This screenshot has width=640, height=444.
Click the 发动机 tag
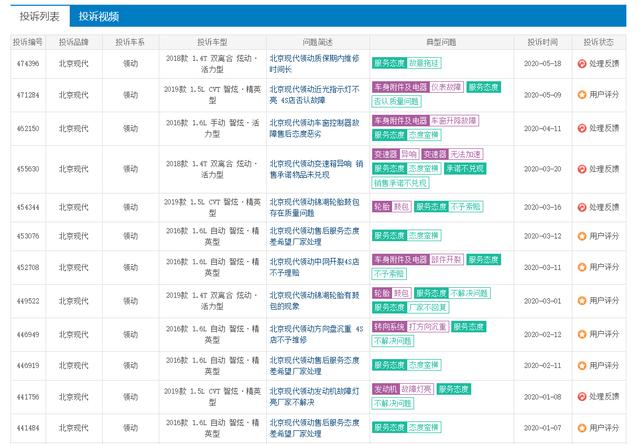pos(386,389)
